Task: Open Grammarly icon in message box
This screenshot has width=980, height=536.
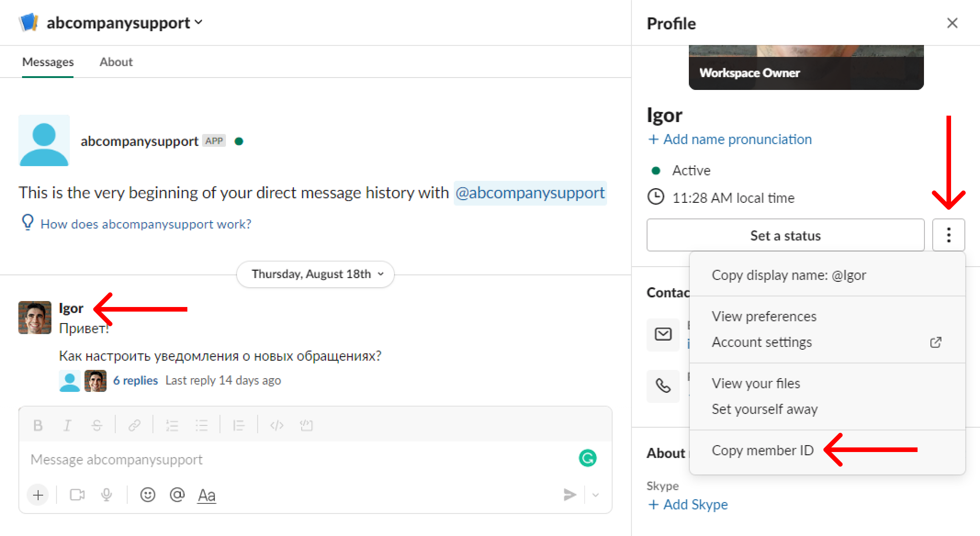Action: pos(588,458)
